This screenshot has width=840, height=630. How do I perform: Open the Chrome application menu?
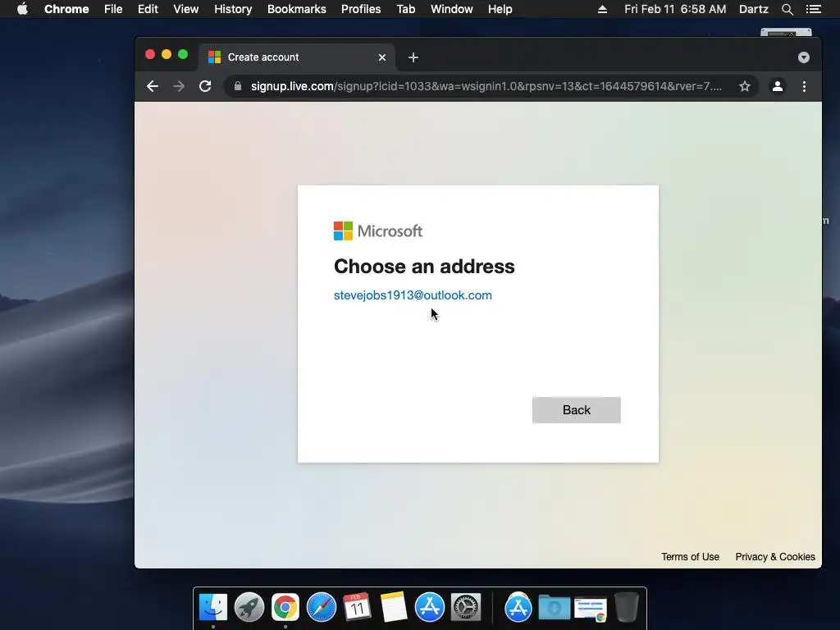coord(66,9)
